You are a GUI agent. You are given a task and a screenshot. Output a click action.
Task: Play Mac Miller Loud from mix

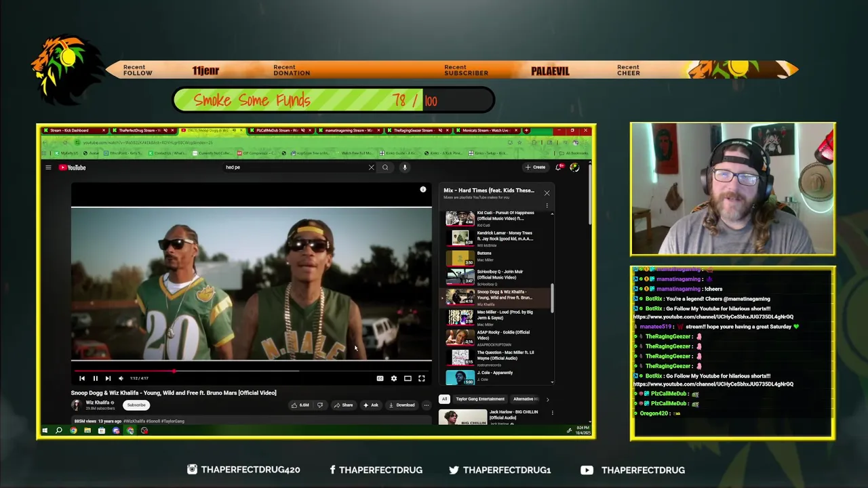tap(497, 317)
